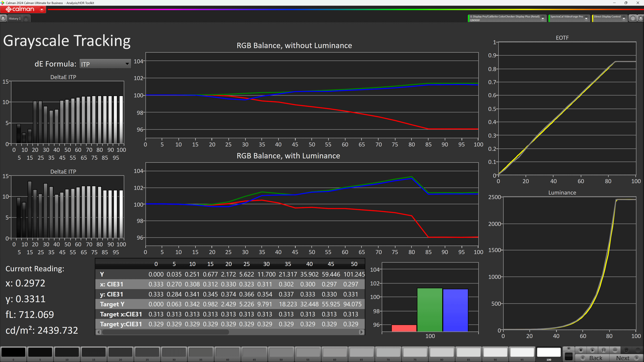Click the collapse panel arrow at top right
Screen dimensions: 644x362
pos(641,18)
